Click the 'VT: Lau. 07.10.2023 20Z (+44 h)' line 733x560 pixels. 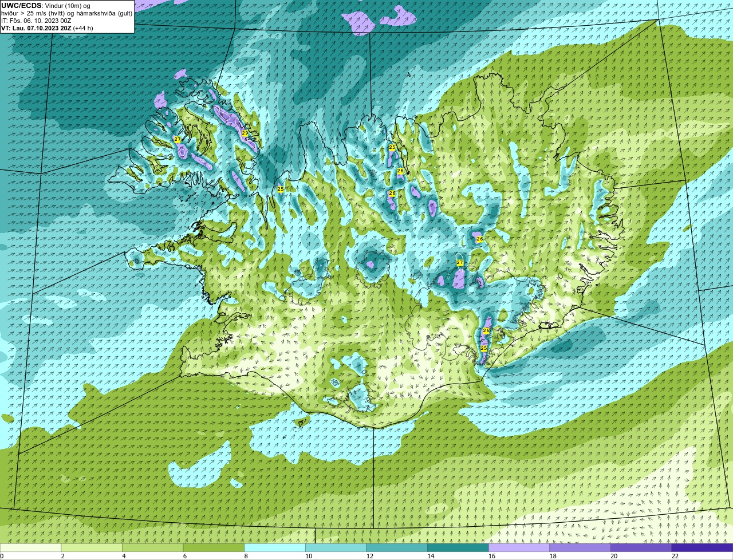click(47, 28)
